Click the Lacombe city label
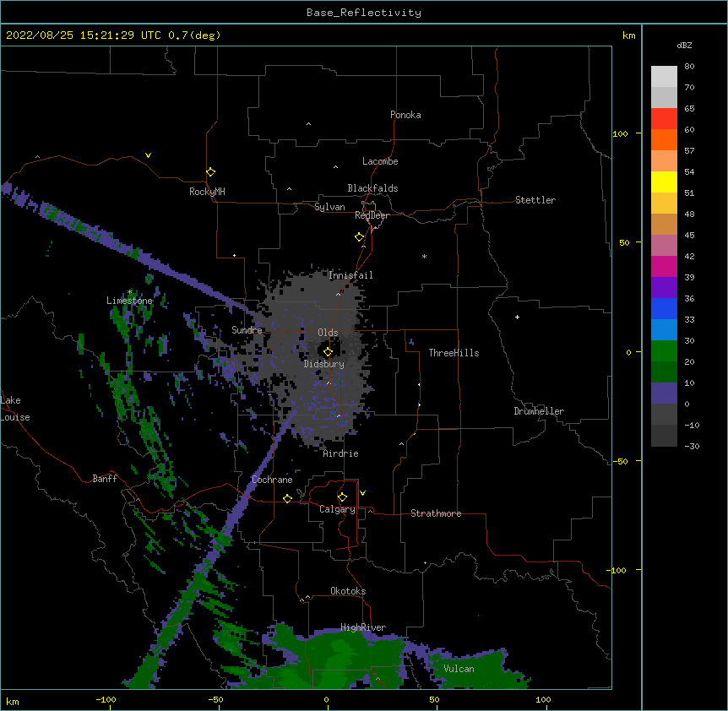Screen dimensions: 728x711 [380, 161]
